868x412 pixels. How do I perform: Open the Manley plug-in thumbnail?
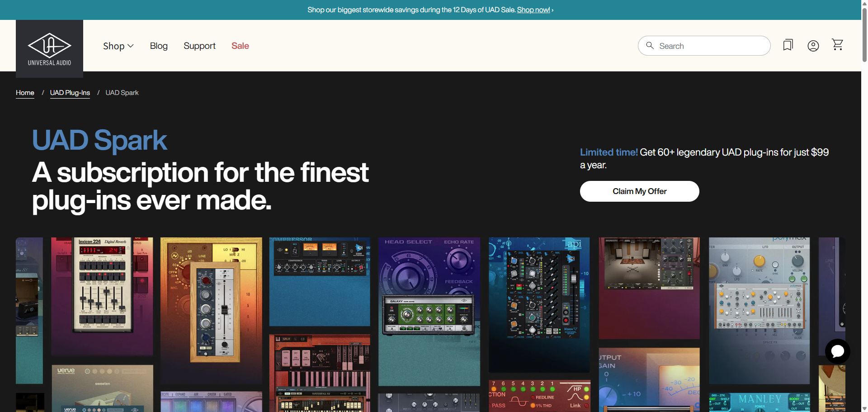click(759, 402)
